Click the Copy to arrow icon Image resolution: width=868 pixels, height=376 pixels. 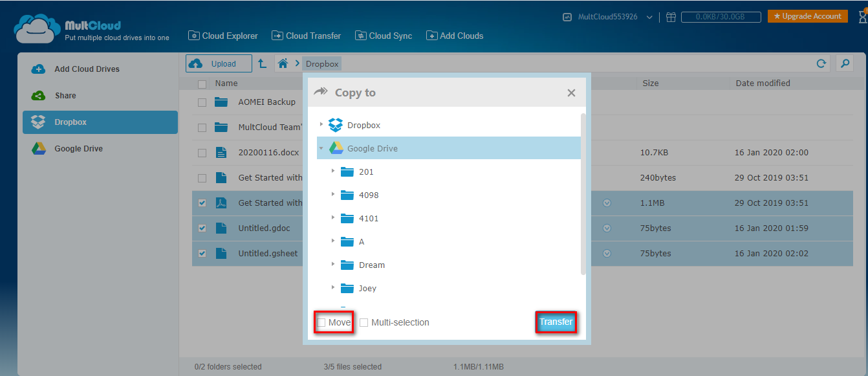pyautogui.click(x=321, y=92)
